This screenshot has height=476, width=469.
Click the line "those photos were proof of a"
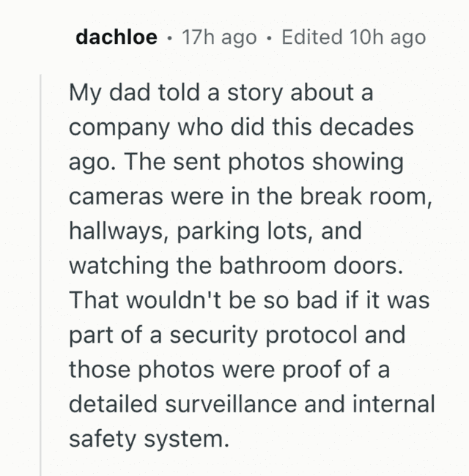click(229, 369)
